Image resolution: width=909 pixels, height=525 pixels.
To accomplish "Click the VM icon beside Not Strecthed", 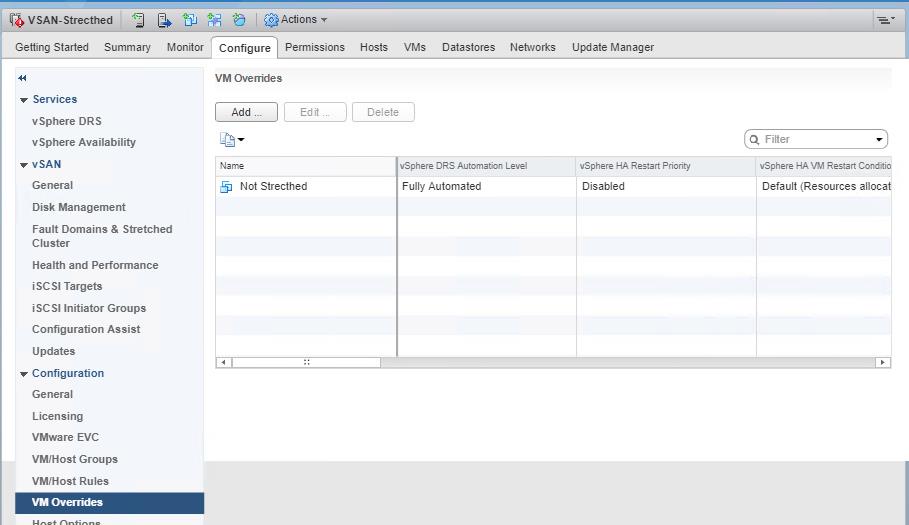I will (226, 187).
